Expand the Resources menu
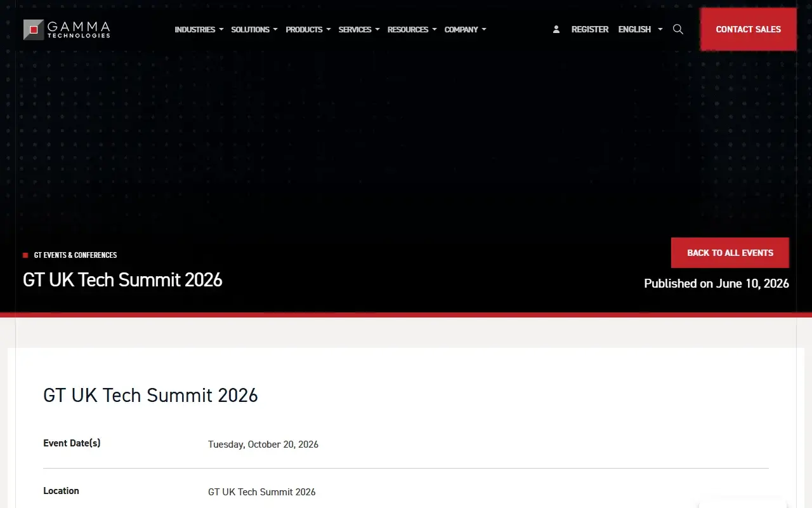Viewport: 812px width, 508px height. 412,29
